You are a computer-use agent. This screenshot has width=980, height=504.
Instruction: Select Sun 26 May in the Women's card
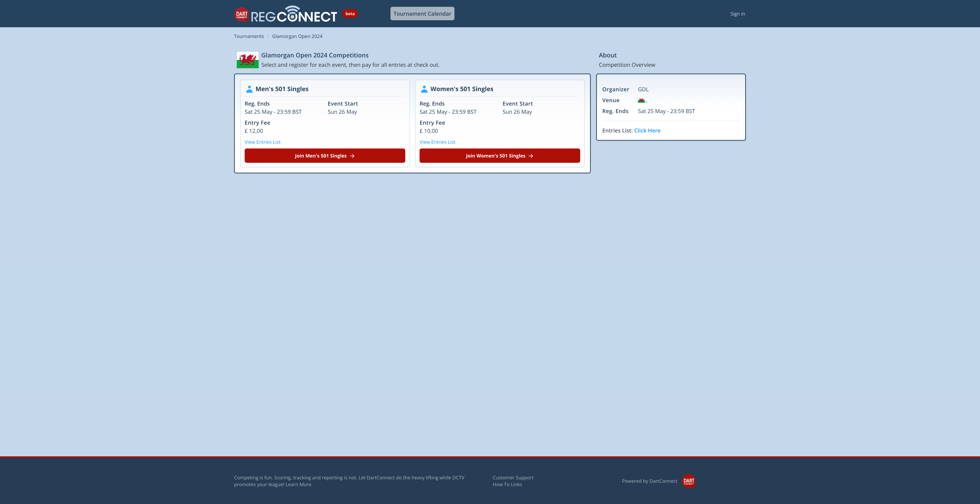517,112
